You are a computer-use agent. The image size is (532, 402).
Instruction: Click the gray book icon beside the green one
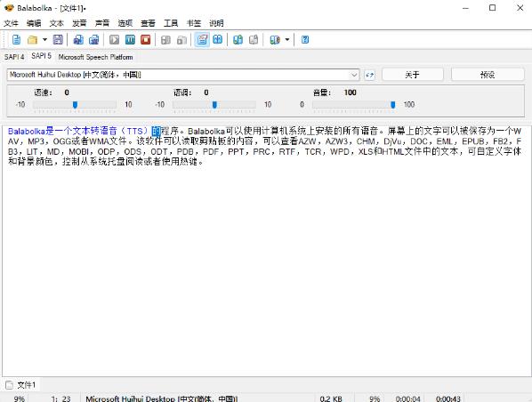254,40
